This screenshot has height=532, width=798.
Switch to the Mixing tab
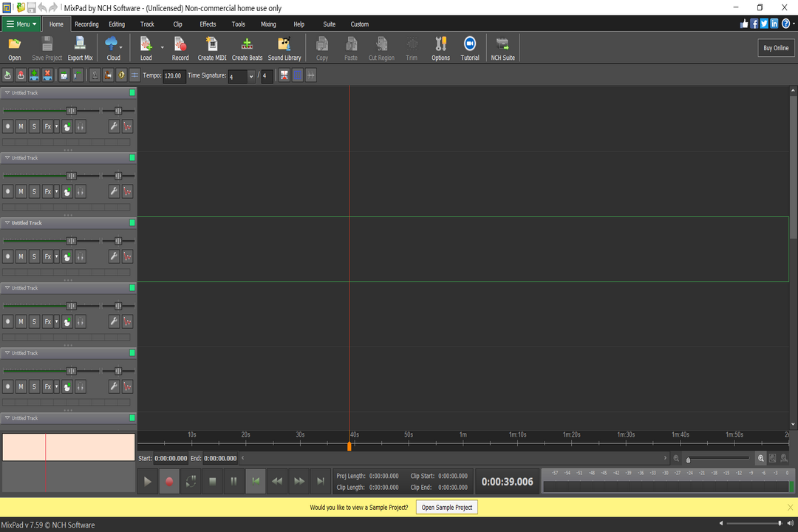(x=267, y=24)
